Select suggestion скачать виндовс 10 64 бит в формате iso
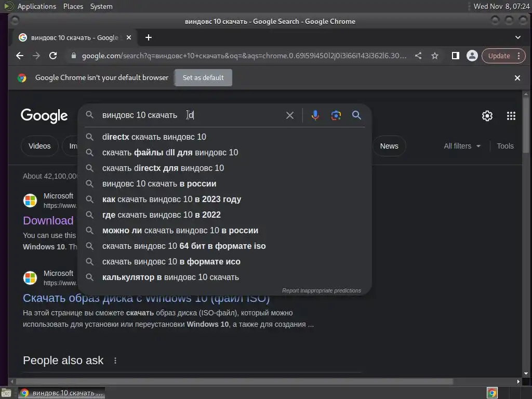This screenshot has width=532, height=399. coord(224,246)
